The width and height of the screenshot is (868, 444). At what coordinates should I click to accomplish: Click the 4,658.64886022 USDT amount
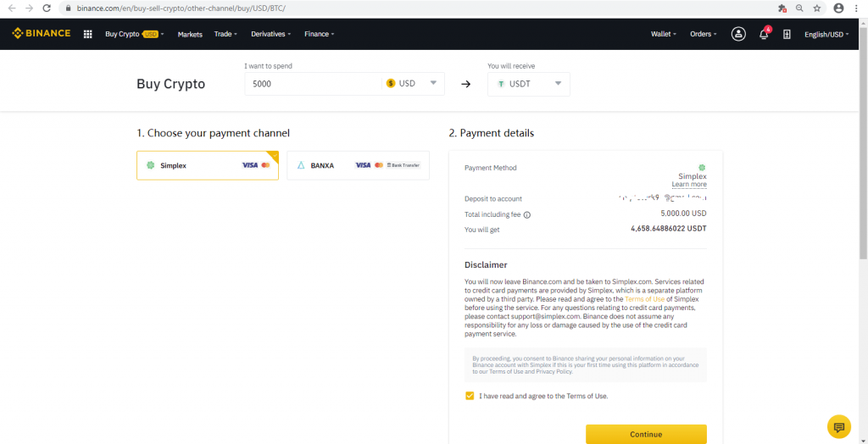tap(669, 228)
